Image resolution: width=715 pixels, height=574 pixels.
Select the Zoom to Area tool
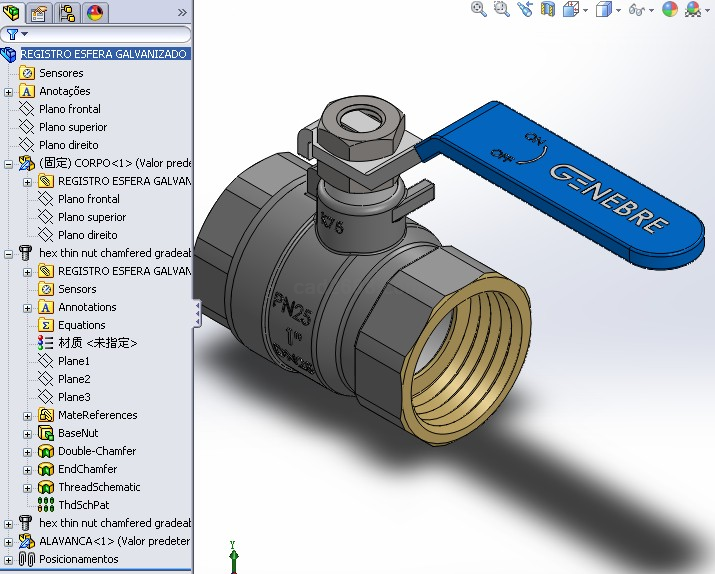pos(501,9)
